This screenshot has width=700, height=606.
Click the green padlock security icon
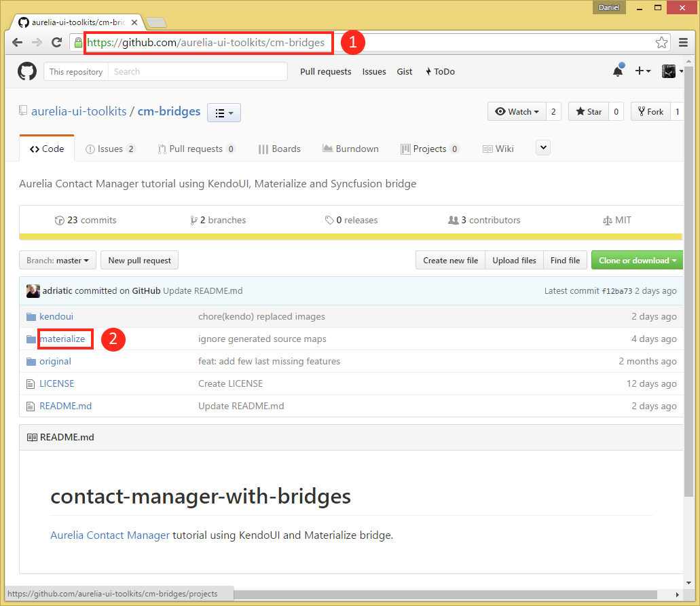coord(78,42)
